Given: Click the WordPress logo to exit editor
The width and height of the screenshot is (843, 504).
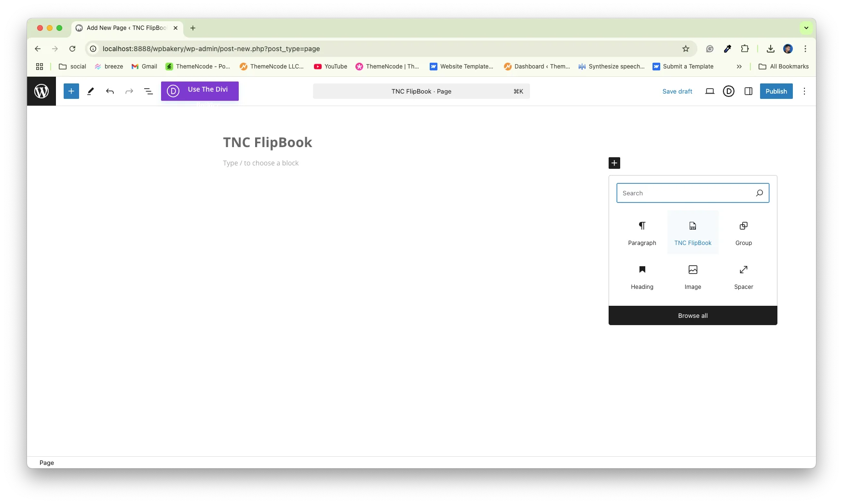Looking at the screenshot, I should pyautogui.click(x=41, y=91).
